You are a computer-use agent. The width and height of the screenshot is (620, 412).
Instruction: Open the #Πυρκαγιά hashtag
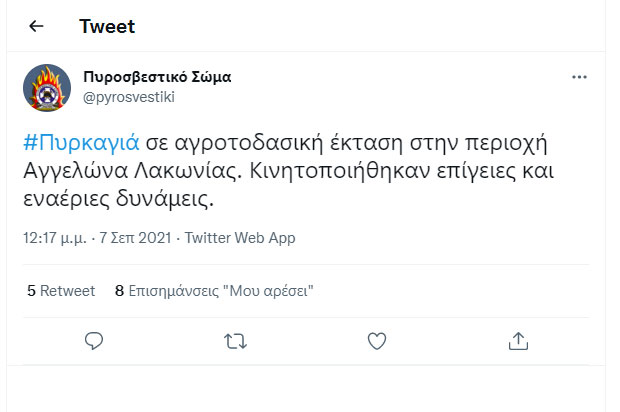click(x=80, y=139)
